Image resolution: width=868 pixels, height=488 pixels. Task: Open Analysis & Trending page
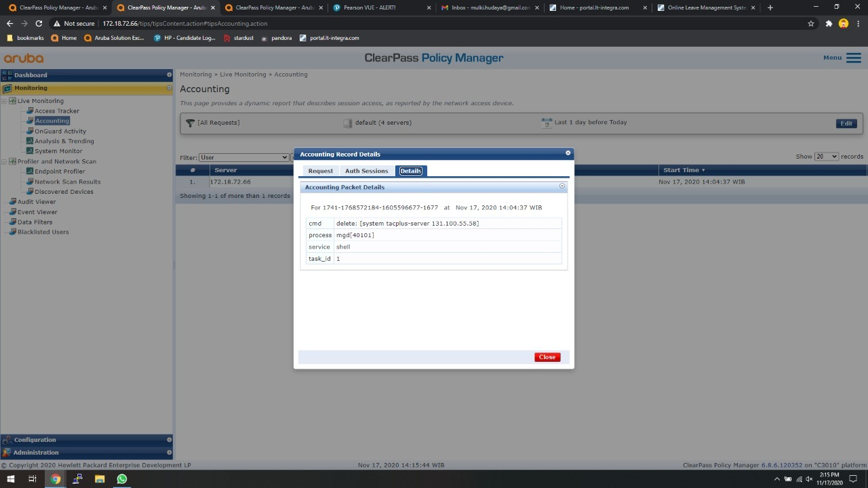(64, 141)
